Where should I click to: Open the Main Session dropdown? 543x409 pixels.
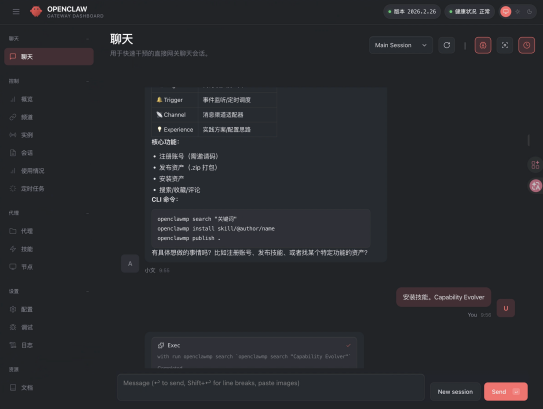click(401, 45)
